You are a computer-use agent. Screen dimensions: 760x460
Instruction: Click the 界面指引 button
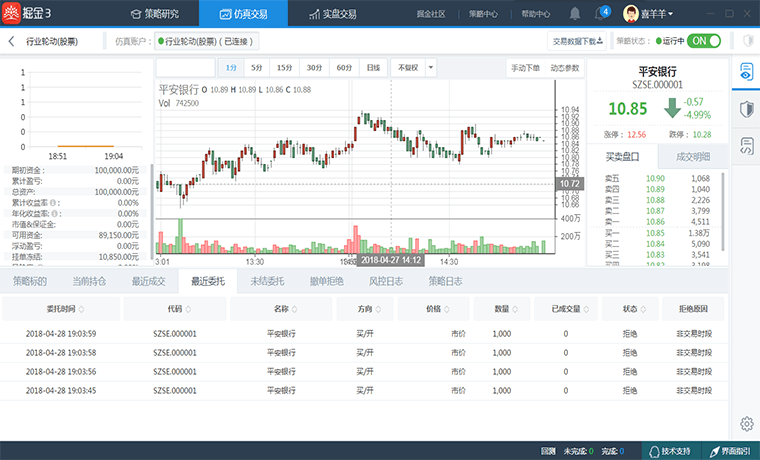[x=730, y=451]
